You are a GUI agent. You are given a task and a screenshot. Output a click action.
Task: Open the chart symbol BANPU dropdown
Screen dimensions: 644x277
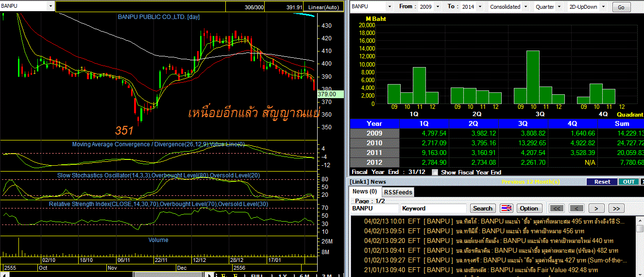pos(51,6)
